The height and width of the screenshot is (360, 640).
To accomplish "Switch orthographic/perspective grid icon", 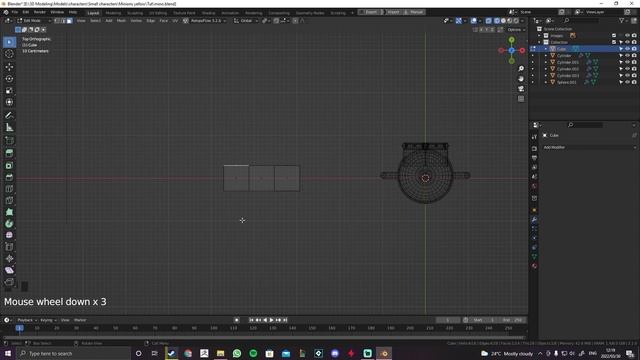I will pos(521,99).
